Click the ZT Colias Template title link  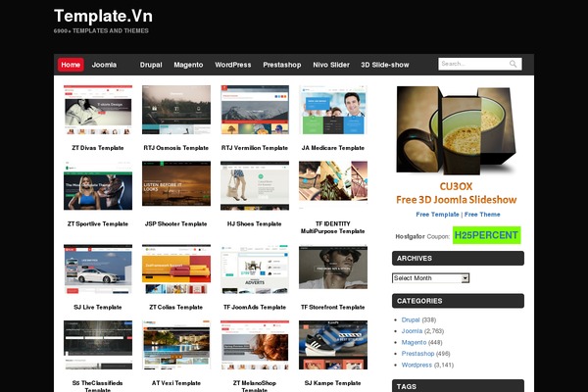[x=176, y=307]
